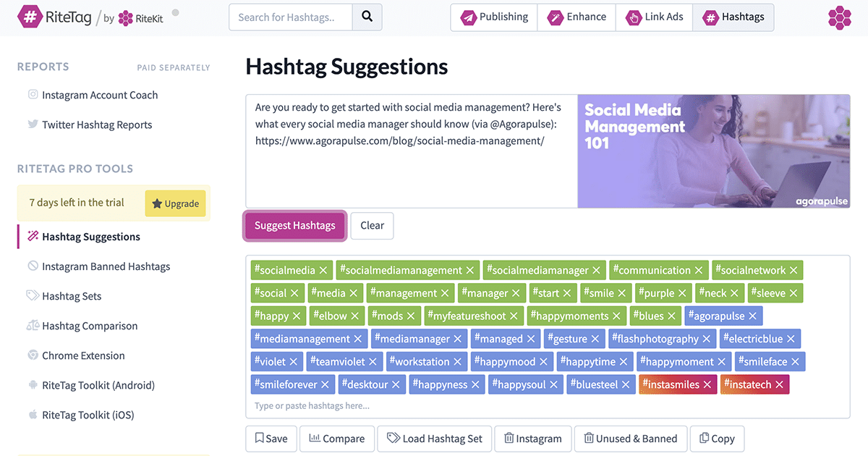Click the Compare button
Screen dimensions: 868x456
point(337,439)
